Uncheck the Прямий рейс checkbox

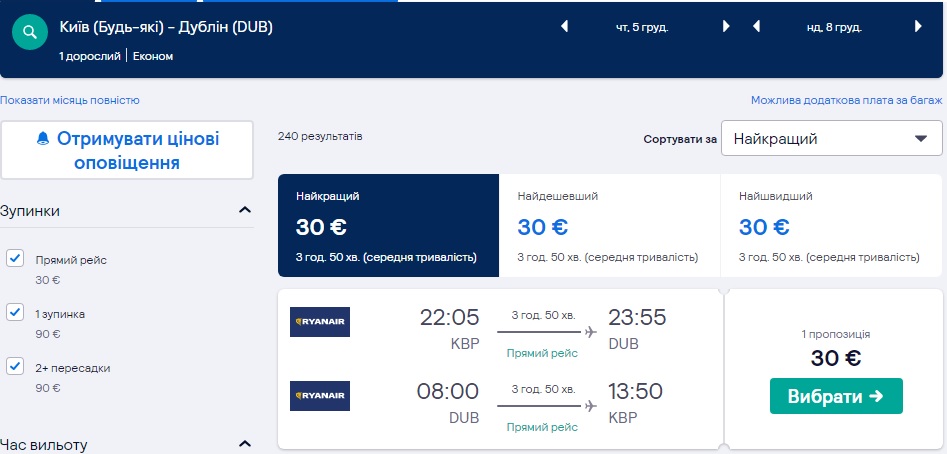[15, 259]
